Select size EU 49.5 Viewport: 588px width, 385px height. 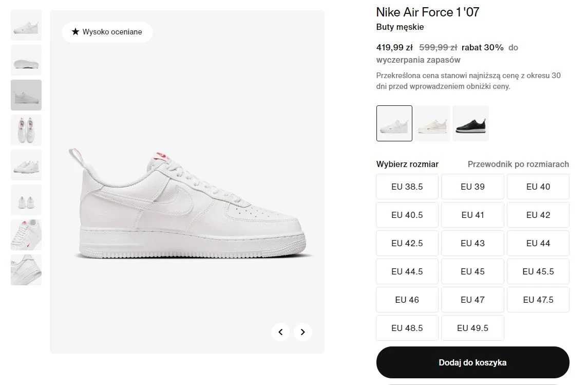(472, 328)
